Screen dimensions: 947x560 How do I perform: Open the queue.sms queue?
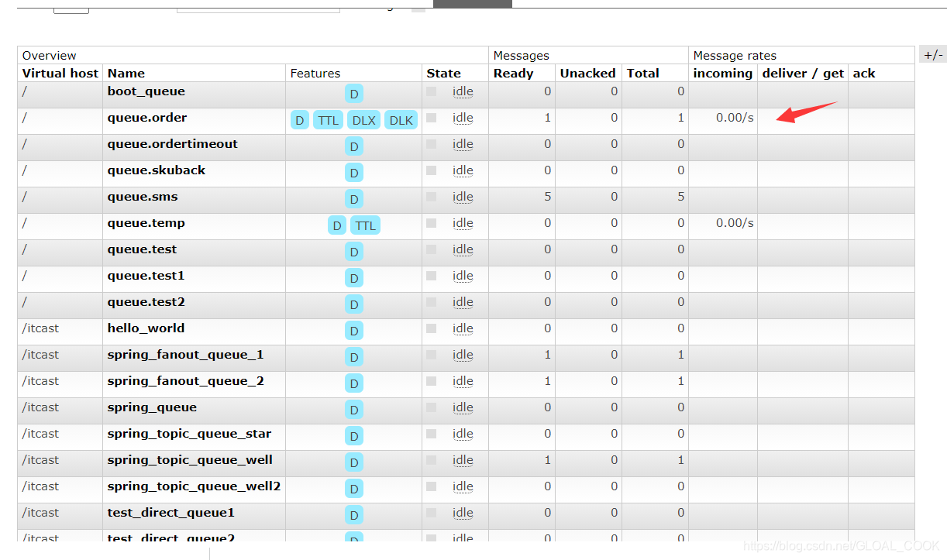click(143, 197)
